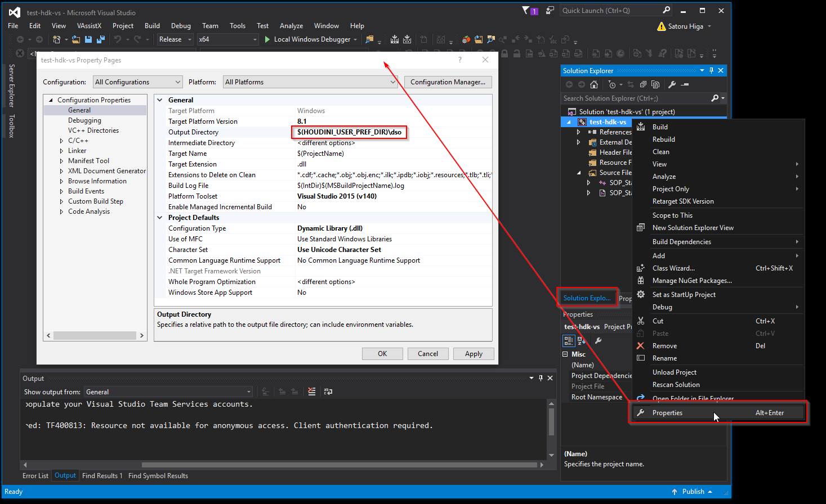Click the Output Directory value field
Screen dimensions: 826x504
coord(394,132)
